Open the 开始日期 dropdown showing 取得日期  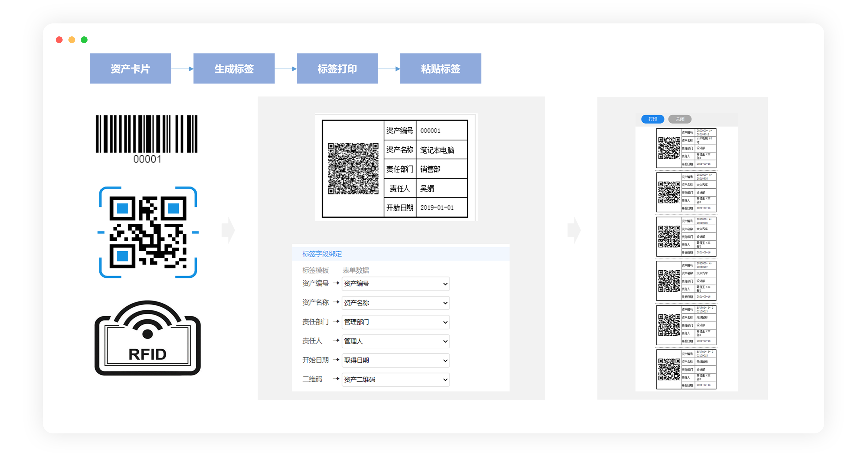click(x=395, y=361)
